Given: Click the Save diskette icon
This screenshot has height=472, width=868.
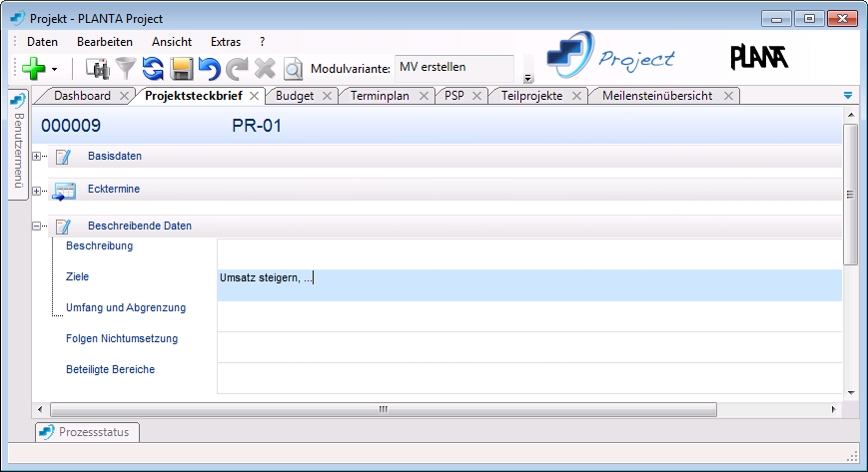Looking at the screenshot, I should 181,69.
